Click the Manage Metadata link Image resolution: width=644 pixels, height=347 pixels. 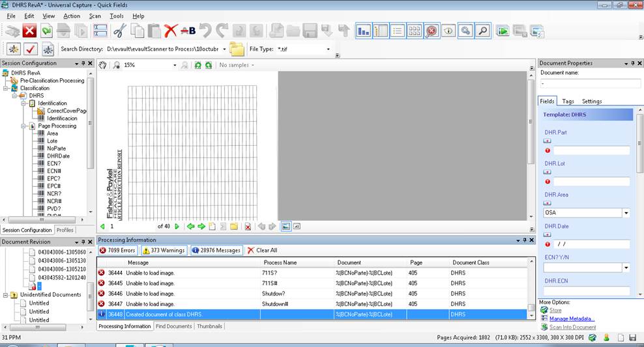pyautogui.click(x=572, y=318)
